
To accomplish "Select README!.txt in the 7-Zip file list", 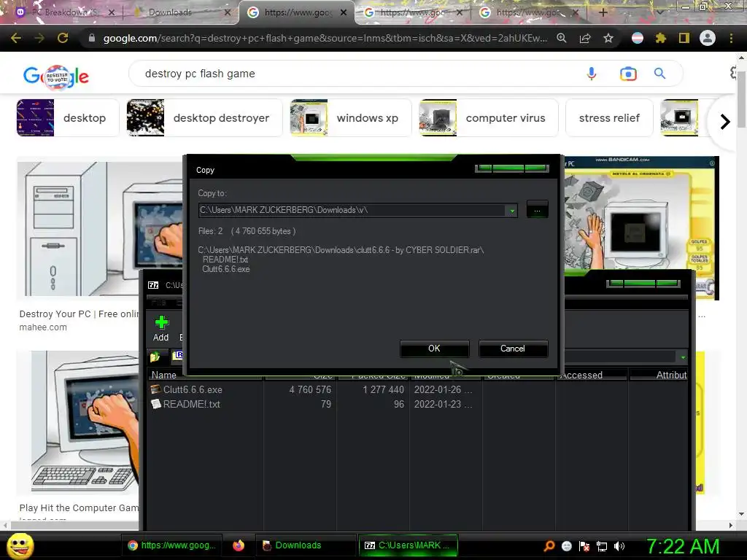I will click(x=191, y=404).
